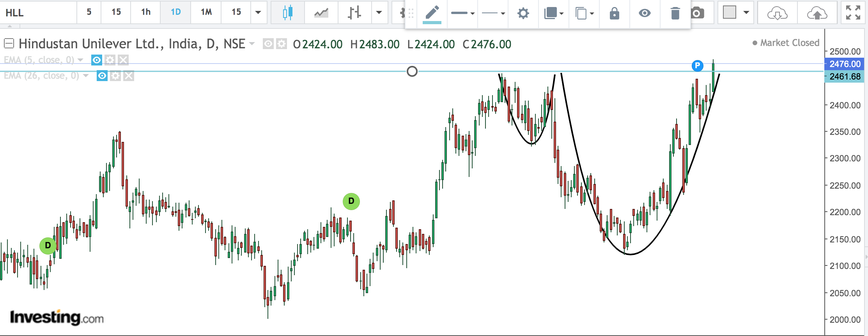Open the chart type dropdown arrow

pos(379,12)
